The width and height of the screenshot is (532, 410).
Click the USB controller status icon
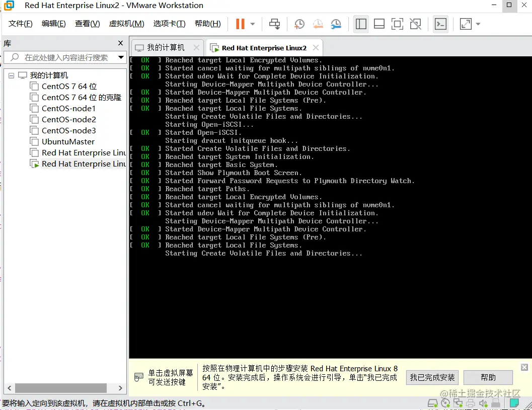(x=496, y=403)
